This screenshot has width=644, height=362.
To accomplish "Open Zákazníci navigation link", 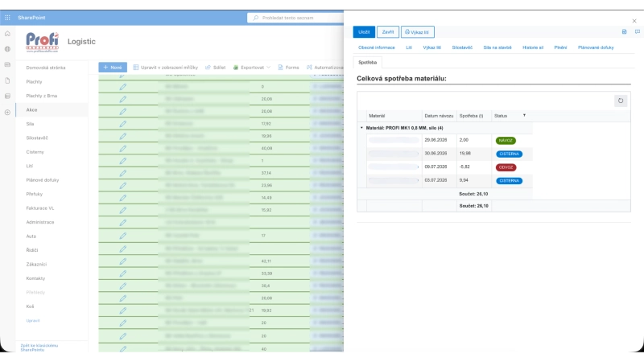I will 36,265.
